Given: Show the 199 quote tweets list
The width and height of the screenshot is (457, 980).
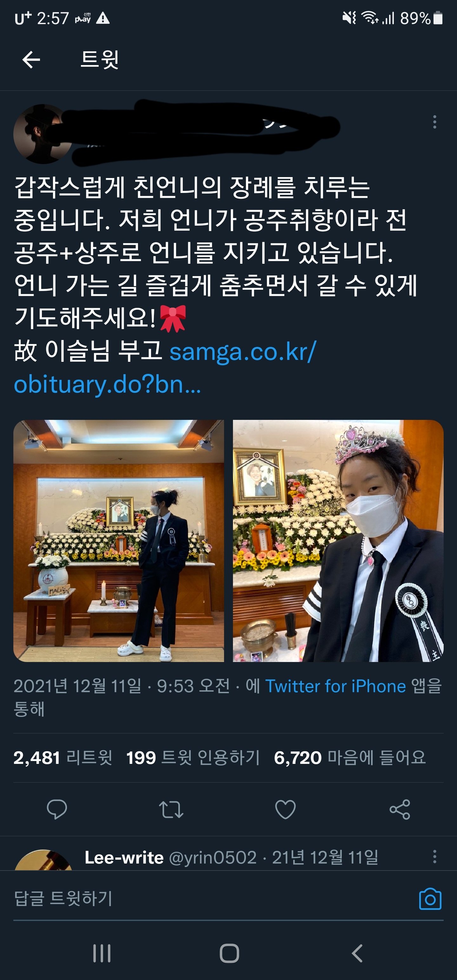Looking at the screenshot, I should (193, 758).
